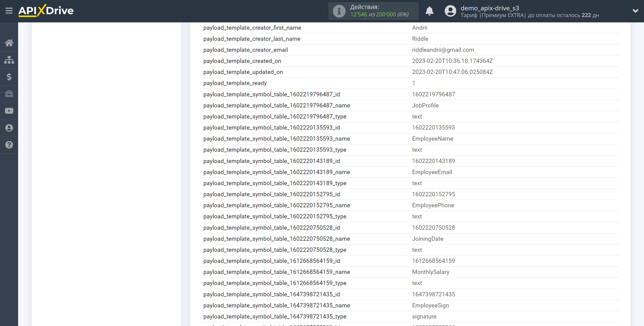Select the value 1602220135593

pos(433,128)
